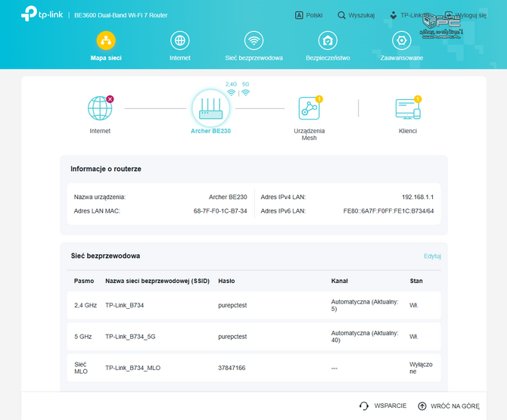The width and height of the screenshot is (507, 420).
Task: Click the Wyszukaj search link
Action: (x=356, y=15)
